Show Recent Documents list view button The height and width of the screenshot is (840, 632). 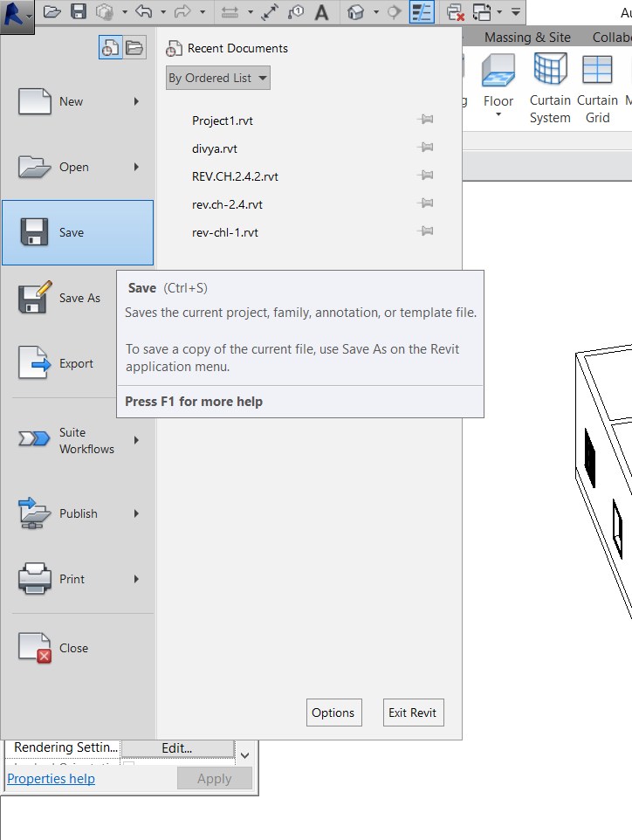[110, 48]
